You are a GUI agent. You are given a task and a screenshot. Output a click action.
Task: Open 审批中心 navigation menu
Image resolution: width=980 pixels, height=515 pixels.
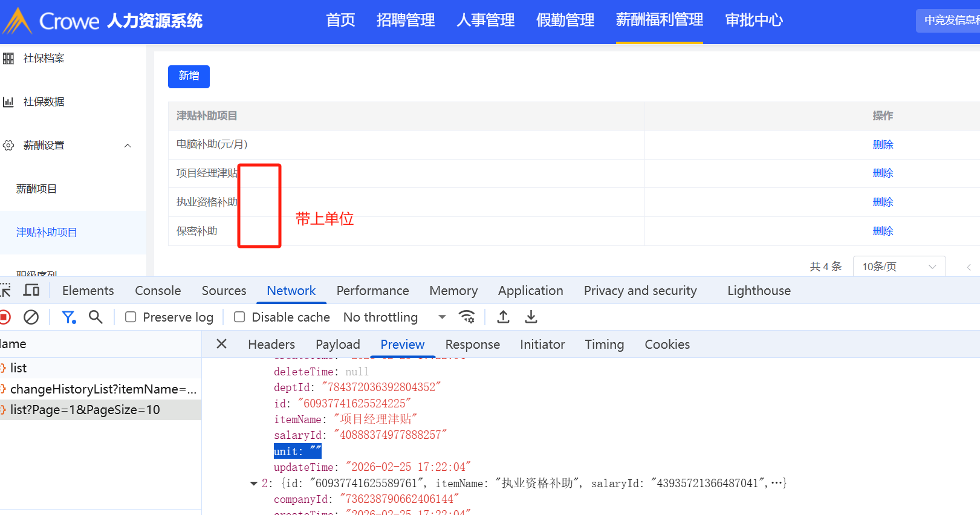tap(754, 21)
